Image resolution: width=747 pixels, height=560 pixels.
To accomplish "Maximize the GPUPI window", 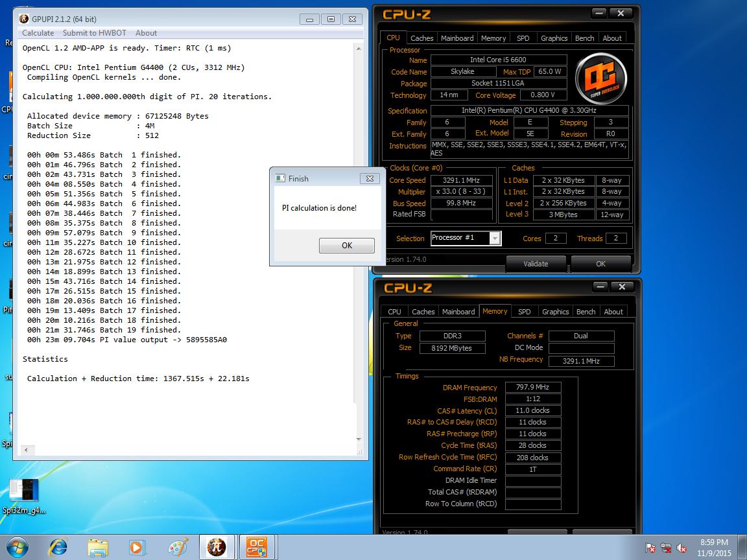I will click(x=331, y=19).
